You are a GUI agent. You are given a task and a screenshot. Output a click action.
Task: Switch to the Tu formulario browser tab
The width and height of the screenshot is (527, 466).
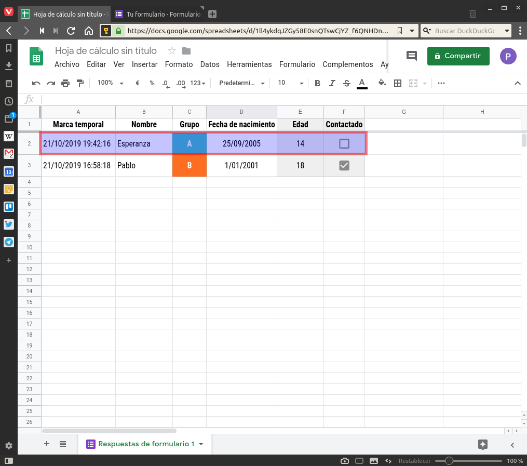pos(158,14)
